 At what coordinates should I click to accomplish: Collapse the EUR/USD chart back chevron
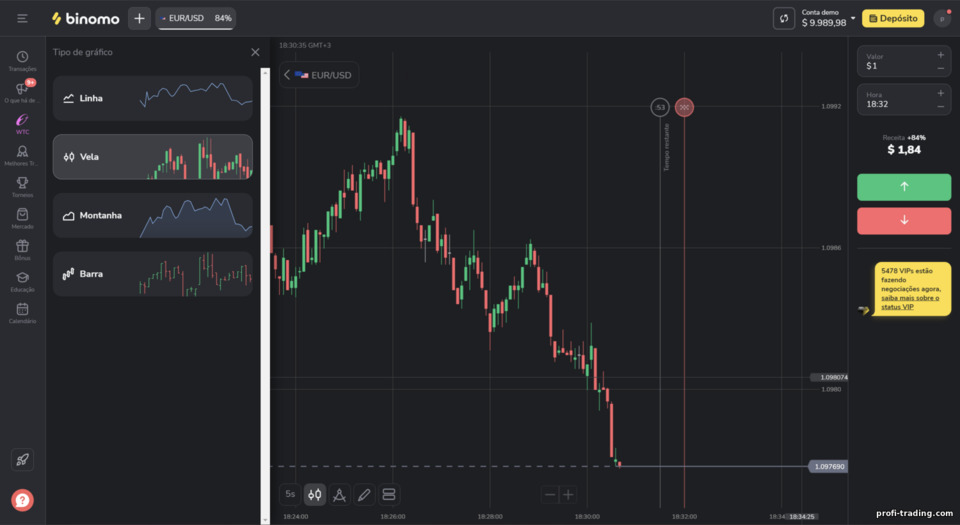[x=287, y=75]
